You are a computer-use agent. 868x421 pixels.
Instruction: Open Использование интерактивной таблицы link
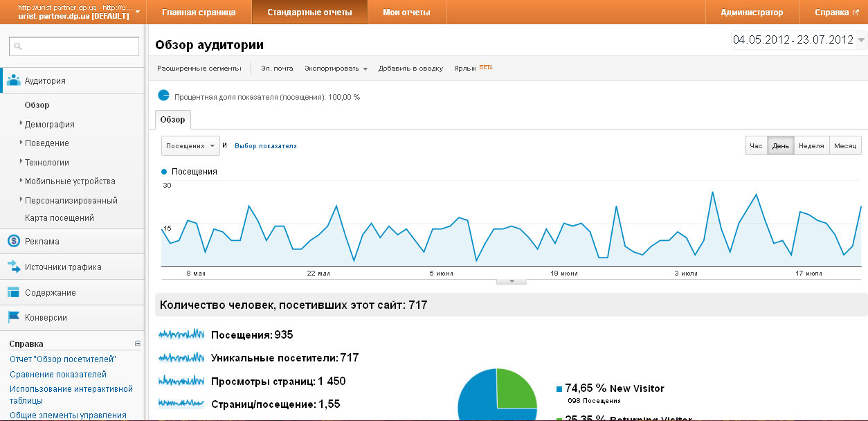[71, 395]
